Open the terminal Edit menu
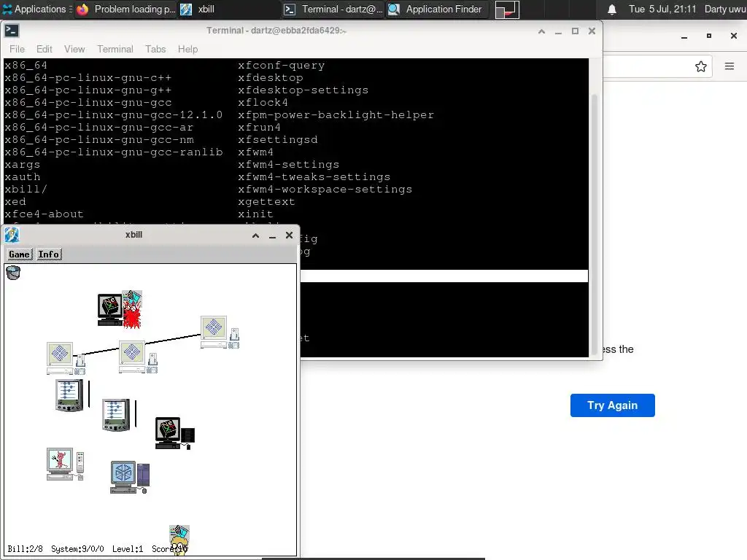The width and height of the screenshot is (747, 560). click(x=44, y=49)
